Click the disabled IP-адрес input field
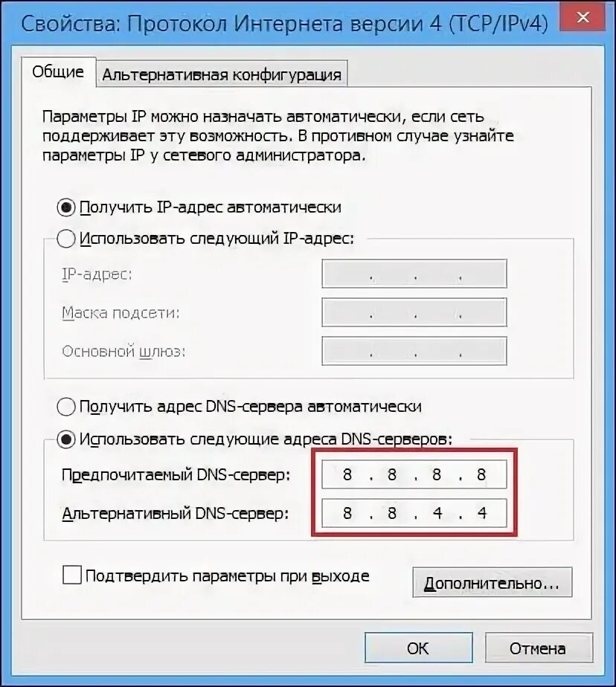Viewport: 616px width, 687px height. pos(414,274)
